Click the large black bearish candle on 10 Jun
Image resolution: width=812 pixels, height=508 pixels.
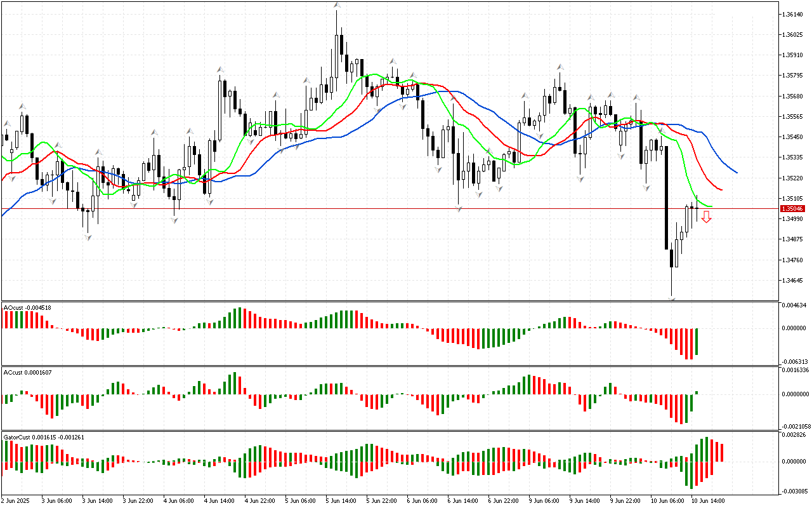click(666, 197)
